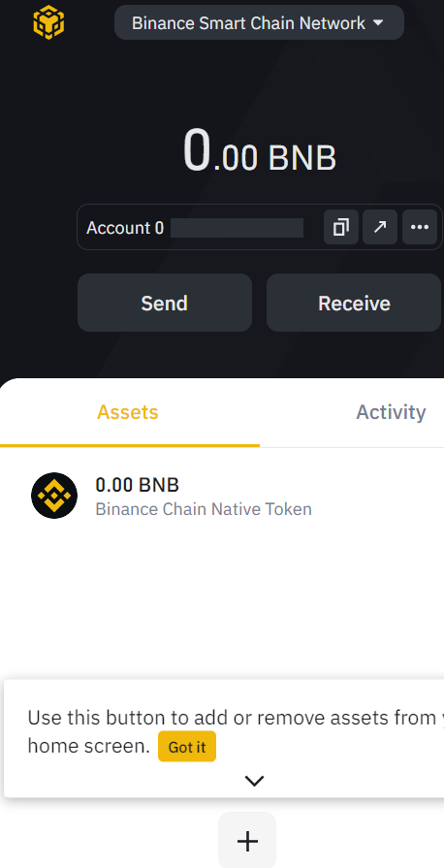444x868 pixels.
Task: Select the 0.00 BNB asset row
Action: tap(222, 496)
